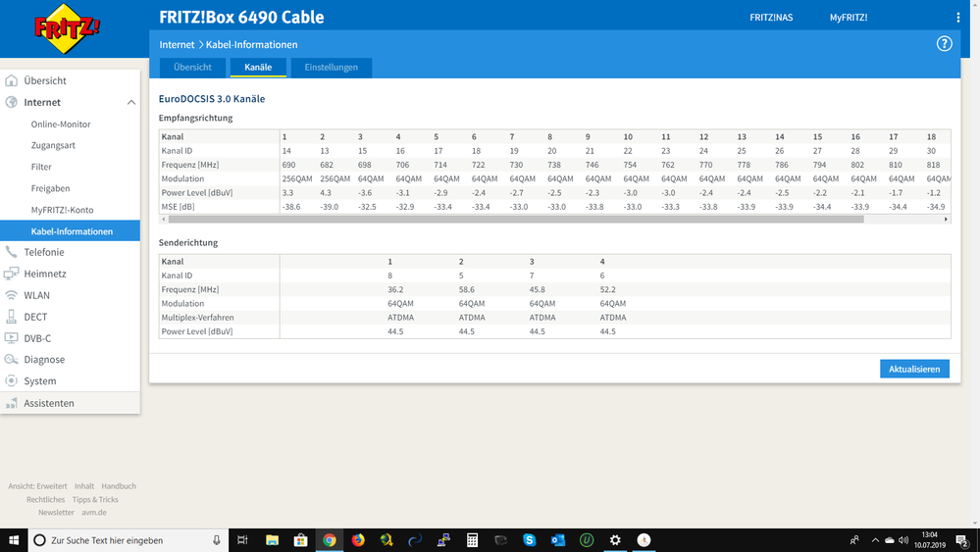Open Microsoft Store from taskbar

pyautogui.click(x=300, y=540)
